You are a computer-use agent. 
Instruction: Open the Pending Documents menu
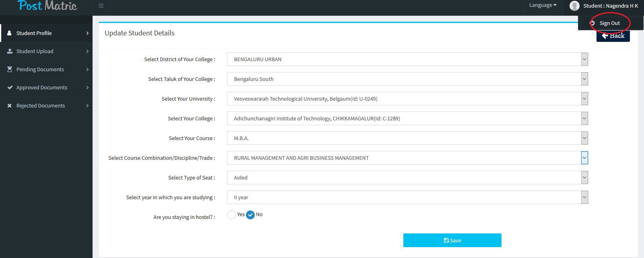click(46, 69)
